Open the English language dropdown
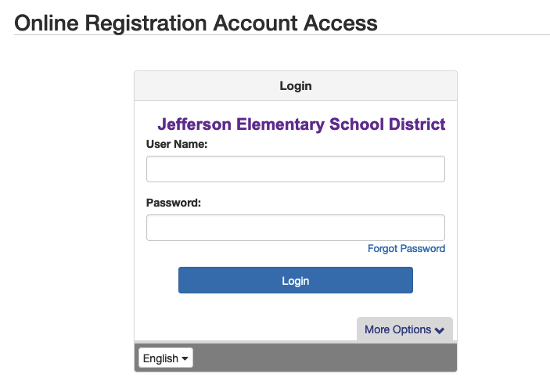The image size is (550, 392). [x=165, y=358]
